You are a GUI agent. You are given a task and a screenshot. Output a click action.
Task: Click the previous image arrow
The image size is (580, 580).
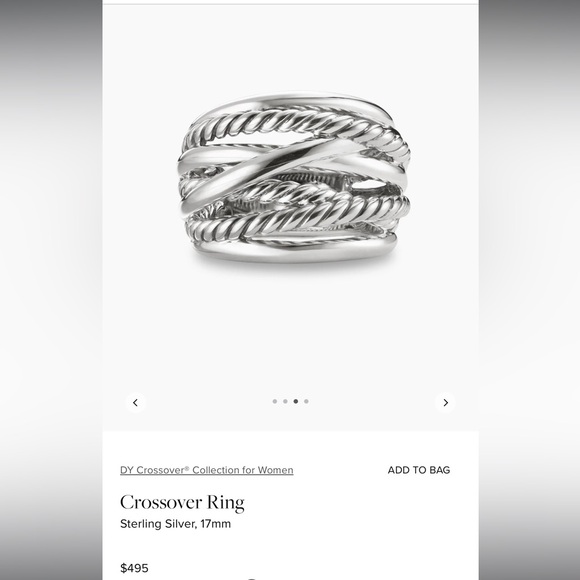click(x=135, y=402)
